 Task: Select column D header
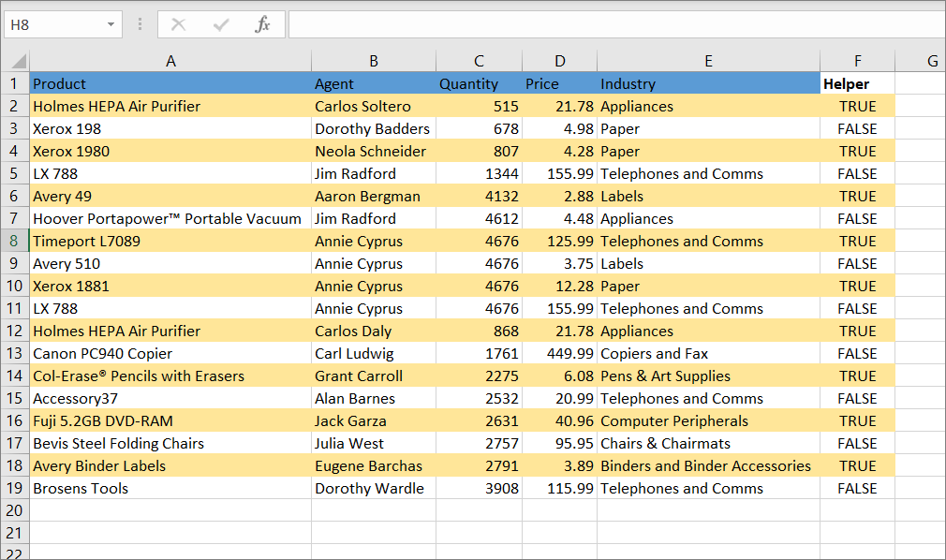[560, 61]
